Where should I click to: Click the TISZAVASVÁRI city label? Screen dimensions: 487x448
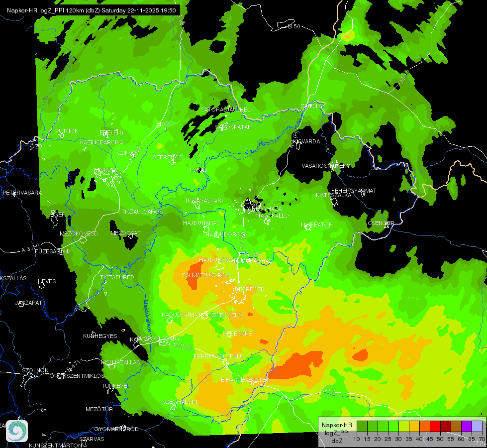click(x=204, y=201)
